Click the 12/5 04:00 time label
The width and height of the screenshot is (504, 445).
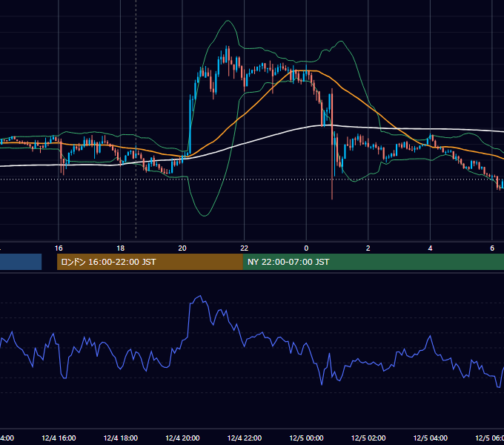(x=430, y=438)
